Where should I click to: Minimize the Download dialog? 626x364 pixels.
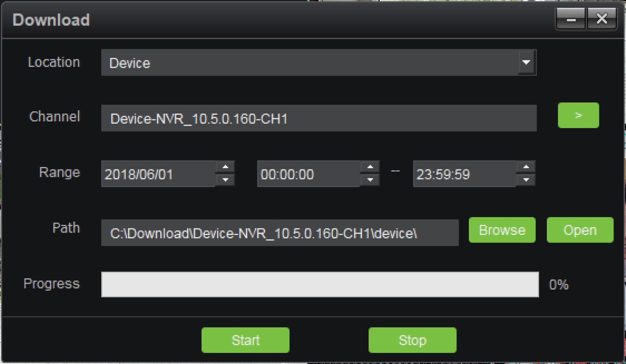[571, 19]
